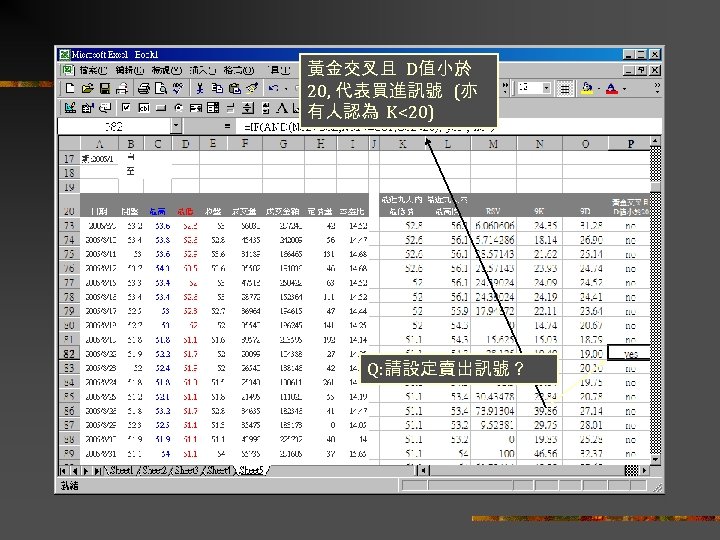Click the Print icon
This screenshot has width=720, height=540.
point(143,88)
